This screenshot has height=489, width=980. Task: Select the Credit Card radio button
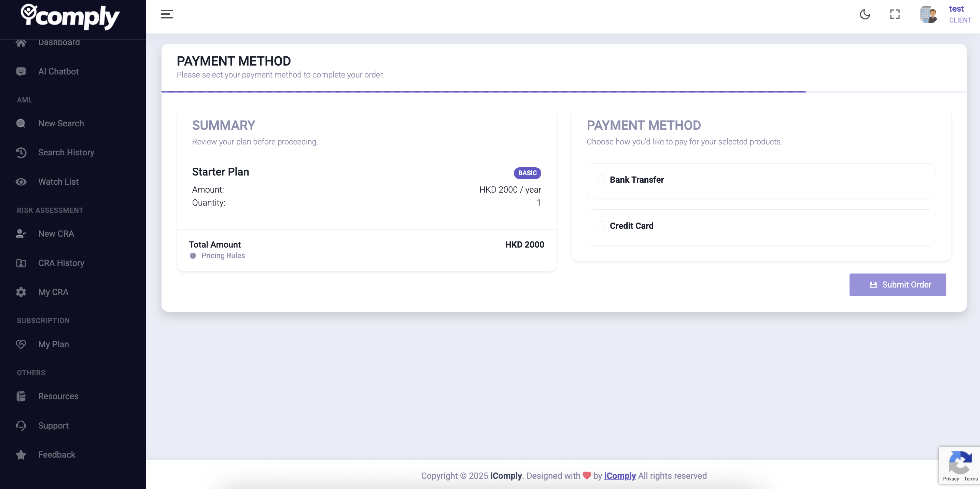click(x=601, y=226)
